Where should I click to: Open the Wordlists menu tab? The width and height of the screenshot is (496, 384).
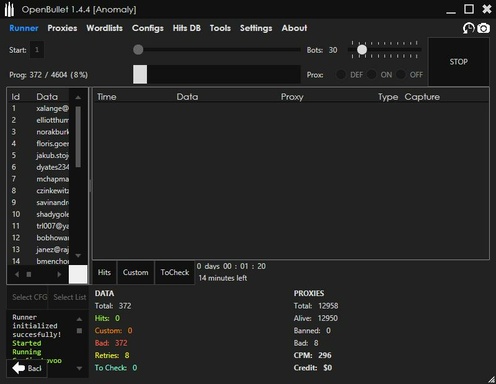click(x=105, y=28)
